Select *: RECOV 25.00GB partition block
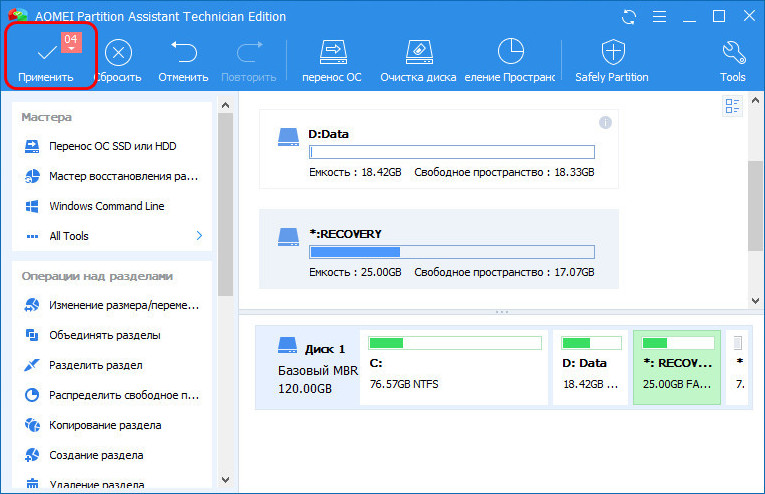The image size is (765, 494). [677, 368]
